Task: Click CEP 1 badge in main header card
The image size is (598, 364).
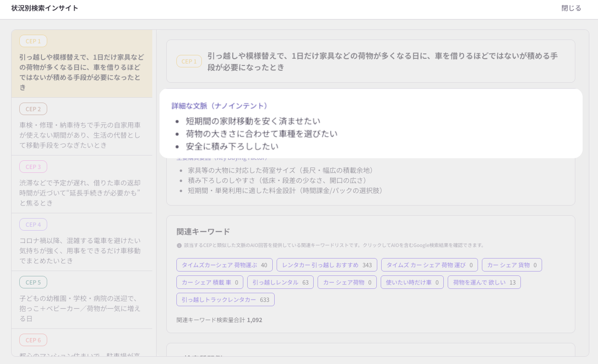Action: (x=189, y=61)
